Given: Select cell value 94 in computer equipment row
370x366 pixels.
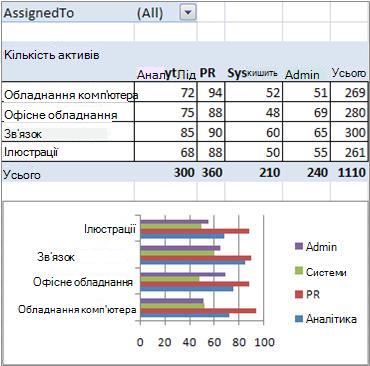Looking at the screenshot, I should (215, 93).
